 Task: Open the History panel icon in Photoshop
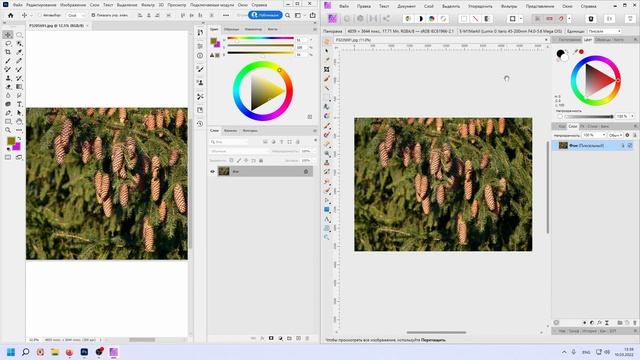point(200,124)
